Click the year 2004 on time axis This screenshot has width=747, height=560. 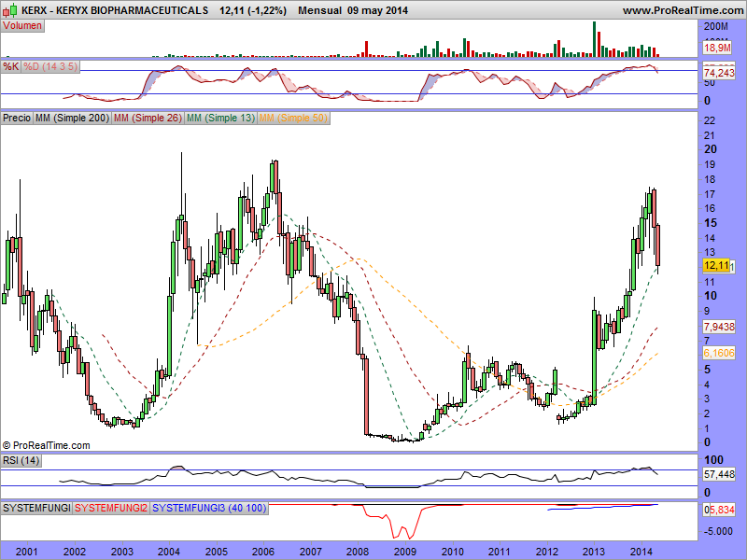coord(169,552)
